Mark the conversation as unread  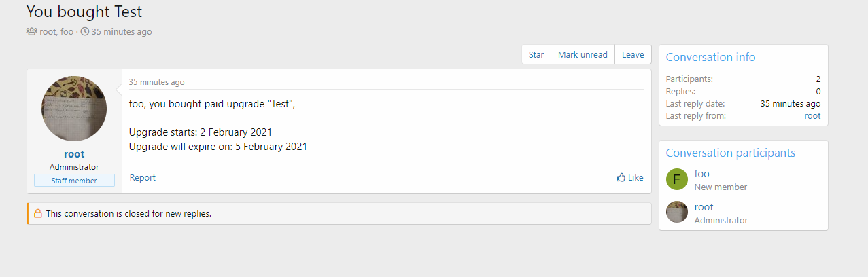(x=583, y=55)
